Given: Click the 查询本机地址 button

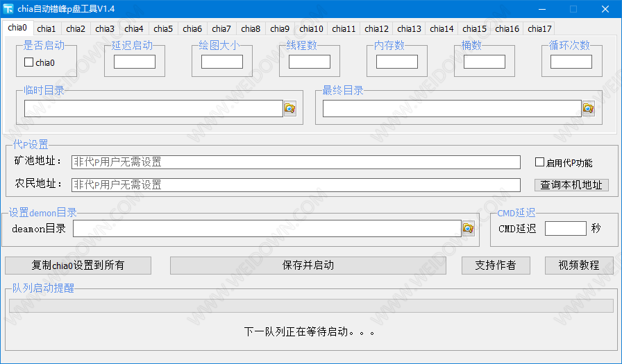Looking at the screenshot, I should tap(571, 185).
